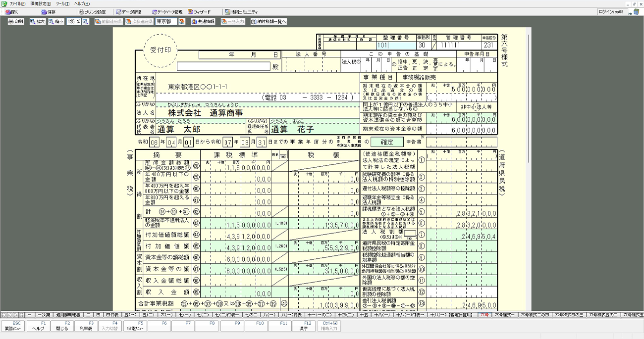Zoom out with the 縮小 button

point(56,22)
